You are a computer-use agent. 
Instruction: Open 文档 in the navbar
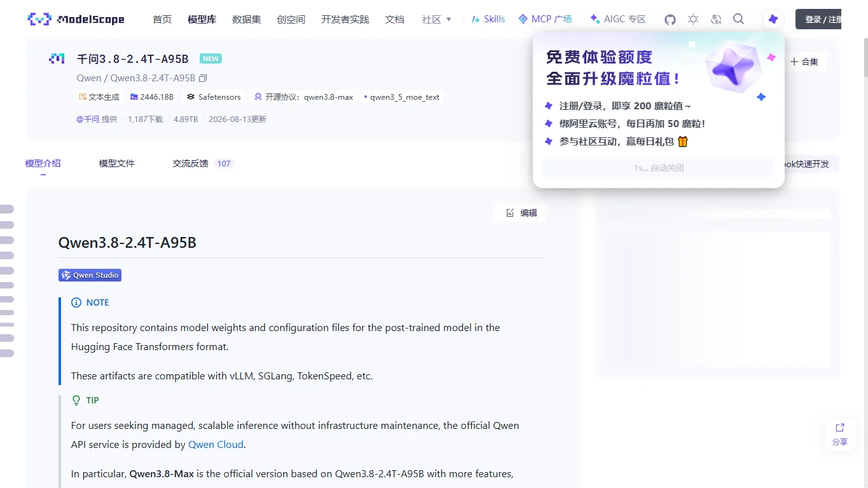coord(395,20)
